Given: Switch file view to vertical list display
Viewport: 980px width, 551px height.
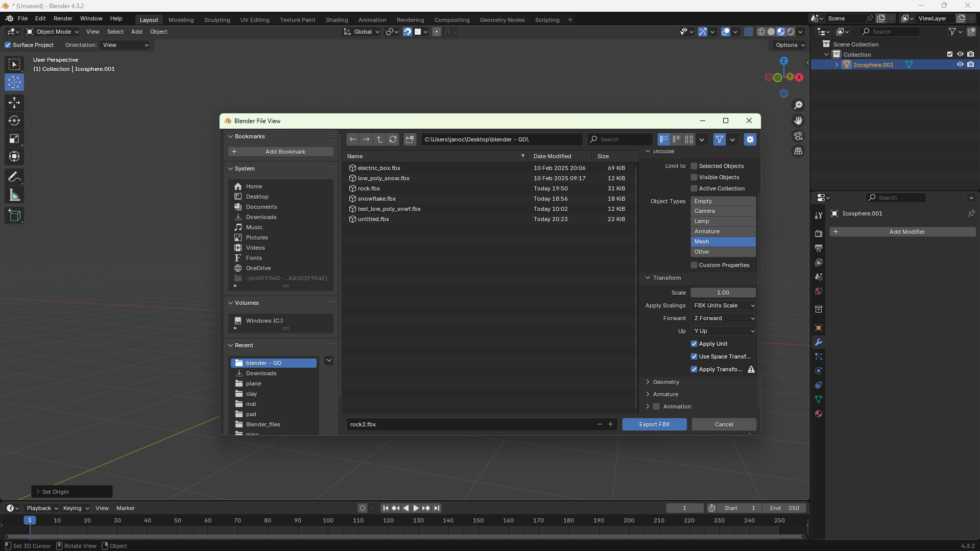Looking at the screenshot, I should click(664, 139).
